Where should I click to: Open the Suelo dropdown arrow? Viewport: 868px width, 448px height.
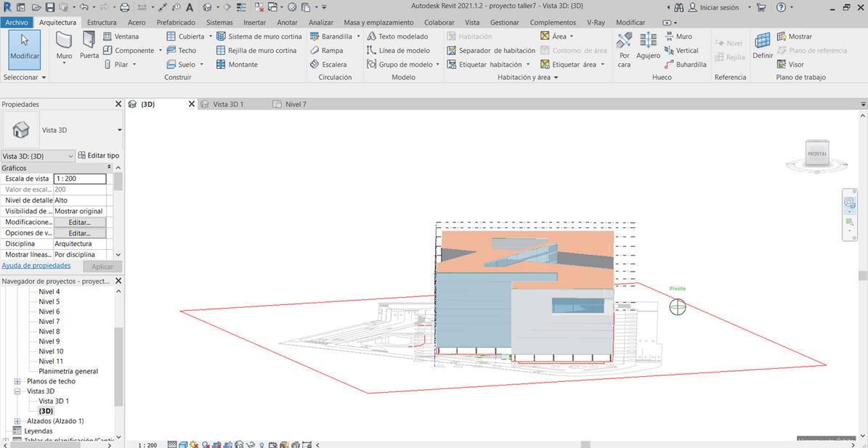coord(201,65)
